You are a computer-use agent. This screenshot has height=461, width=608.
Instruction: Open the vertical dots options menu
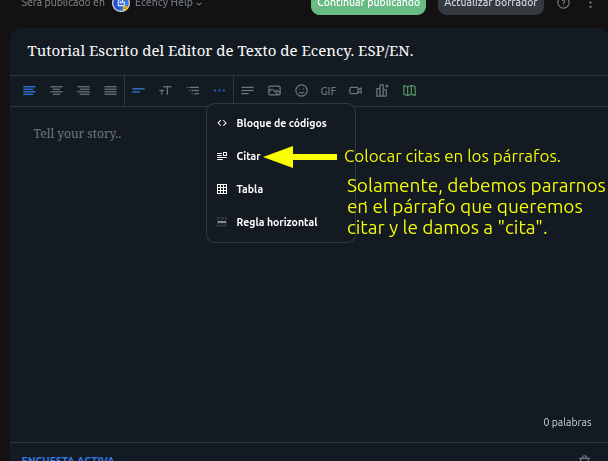(590, 4)
